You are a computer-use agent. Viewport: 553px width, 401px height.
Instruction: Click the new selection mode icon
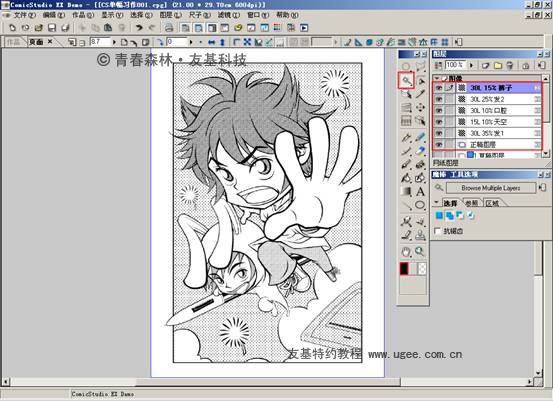(x=439, y=215)
